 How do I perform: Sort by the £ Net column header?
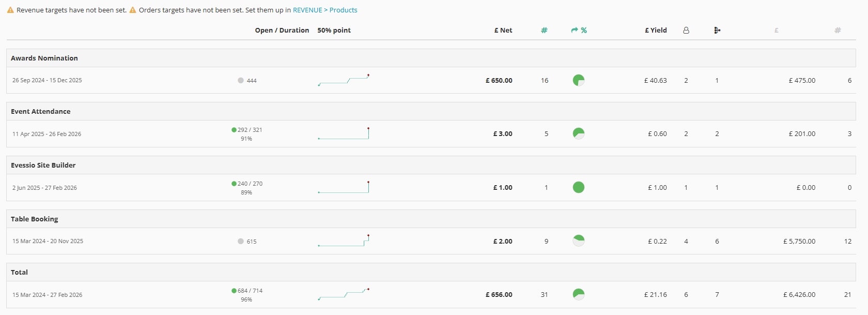503,31
